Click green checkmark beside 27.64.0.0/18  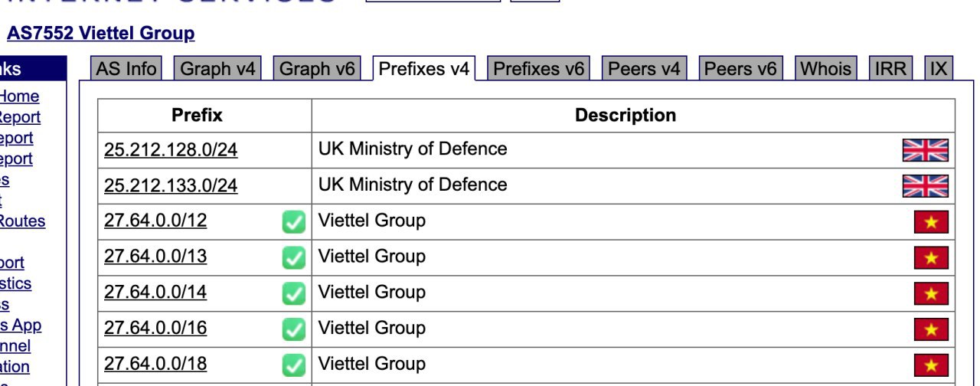point(294,365)
